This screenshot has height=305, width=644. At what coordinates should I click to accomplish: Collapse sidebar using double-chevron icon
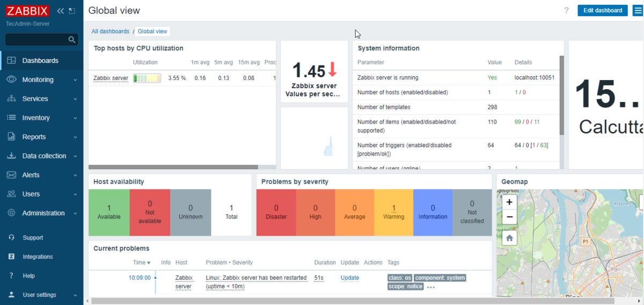coord(60,11)
